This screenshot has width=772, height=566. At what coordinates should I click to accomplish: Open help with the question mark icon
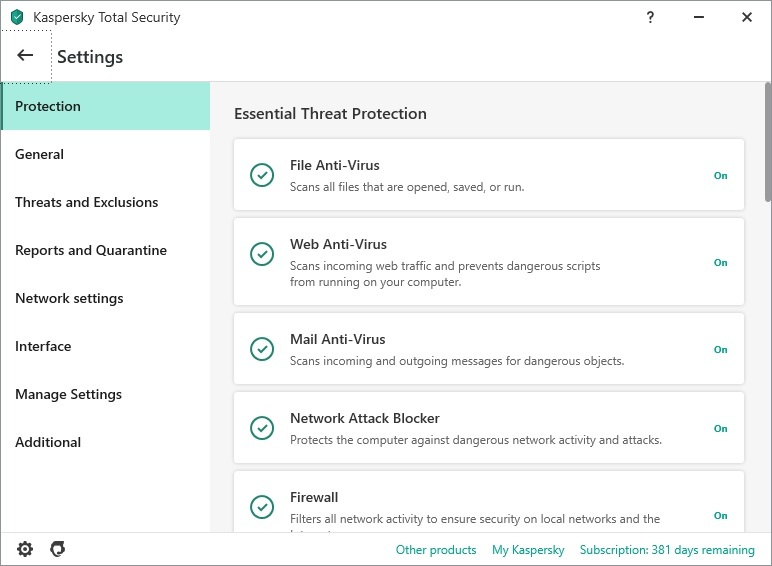[x=650, y=17]
